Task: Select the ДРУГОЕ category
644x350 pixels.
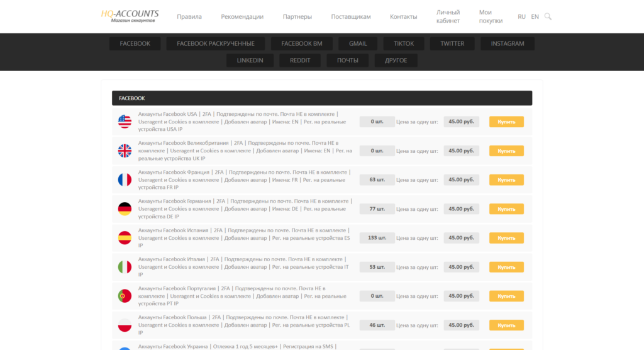Action: (x=396, y=60)
